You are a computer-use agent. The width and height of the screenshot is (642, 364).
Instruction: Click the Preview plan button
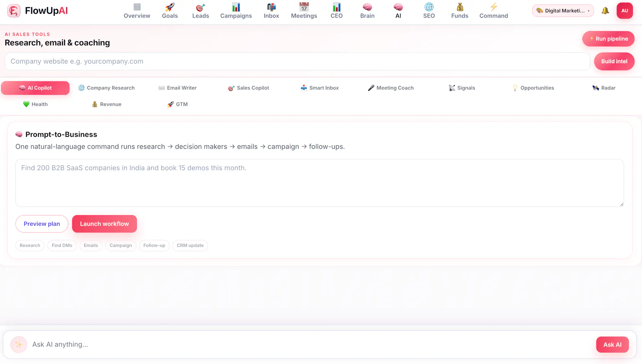[x=42, y=224]
